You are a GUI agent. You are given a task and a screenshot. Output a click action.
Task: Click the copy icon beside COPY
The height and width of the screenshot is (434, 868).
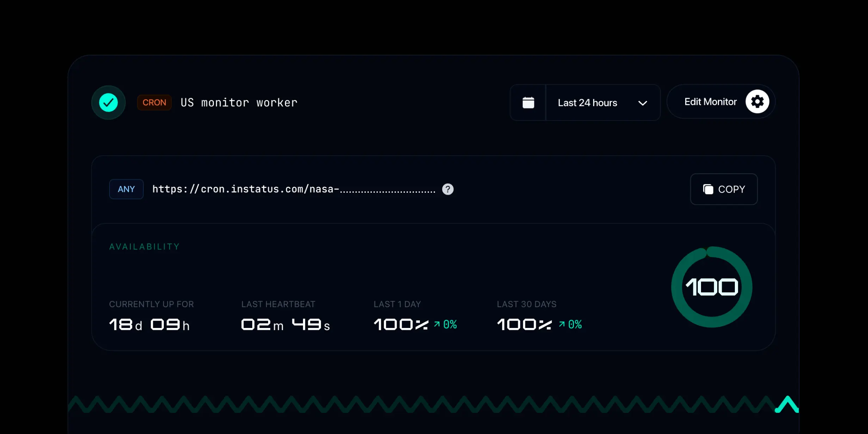pos(708,189)
